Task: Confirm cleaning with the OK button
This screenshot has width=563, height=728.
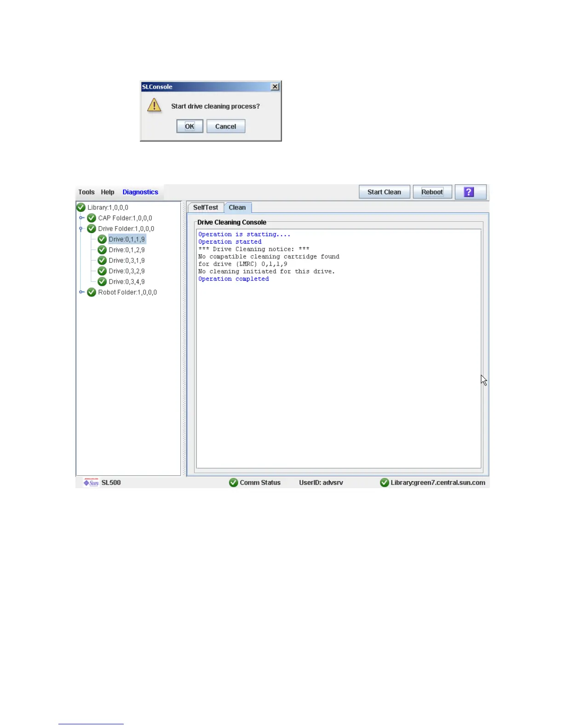Action: coord(190,126)
